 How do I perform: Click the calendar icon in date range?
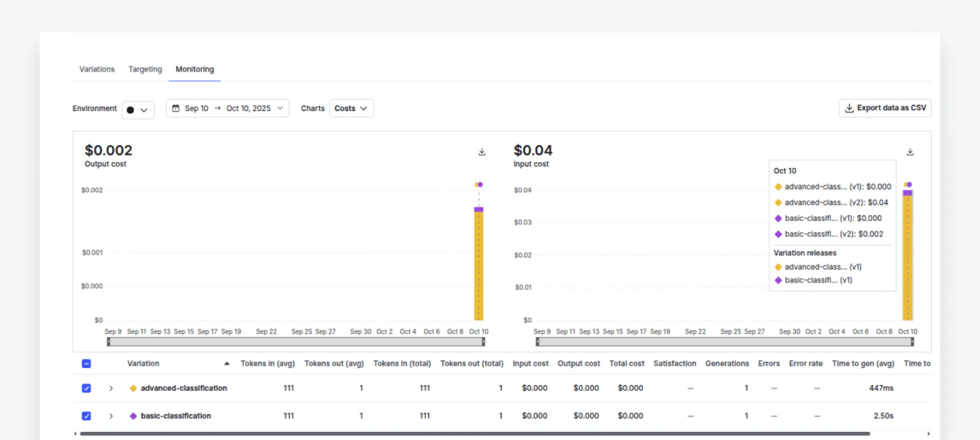click(x=176, y=109)
